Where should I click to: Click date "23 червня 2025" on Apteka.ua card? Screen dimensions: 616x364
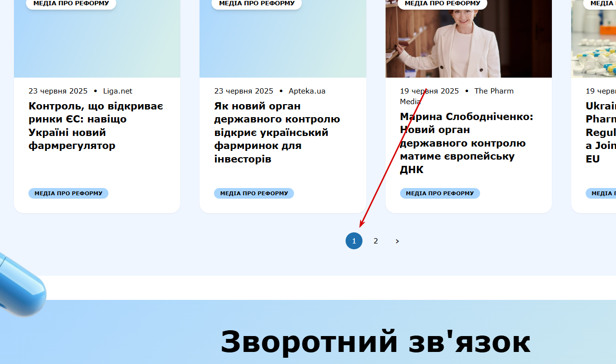tap(243, 91)
